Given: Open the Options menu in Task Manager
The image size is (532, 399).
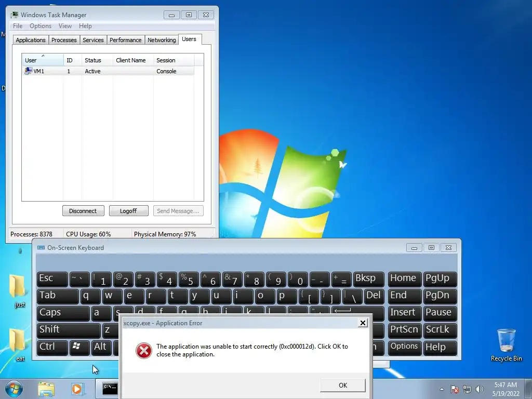Looking at the screenshot, I should coord(41,26).
